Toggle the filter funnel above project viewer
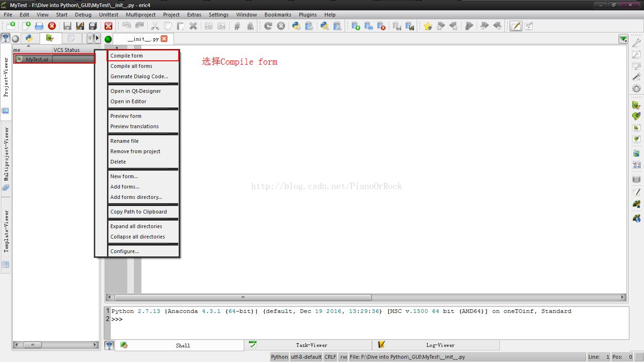 [x=5, y=38]
